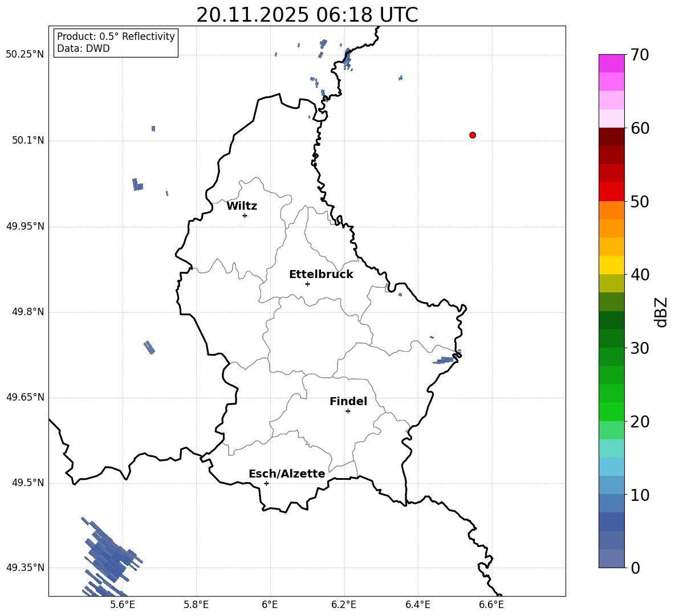
Task: Click the Esch/Alzette cross marker
Action: [x=266, y=483]
